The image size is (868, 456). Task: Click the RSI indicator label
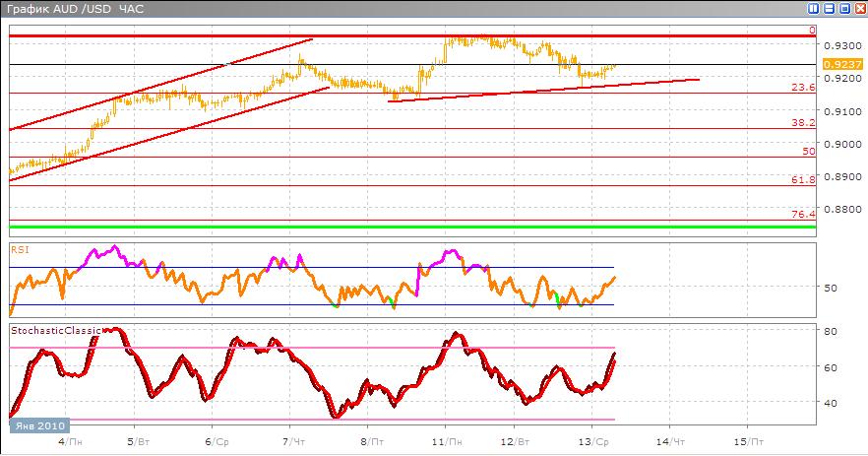[x=20, y=250]
